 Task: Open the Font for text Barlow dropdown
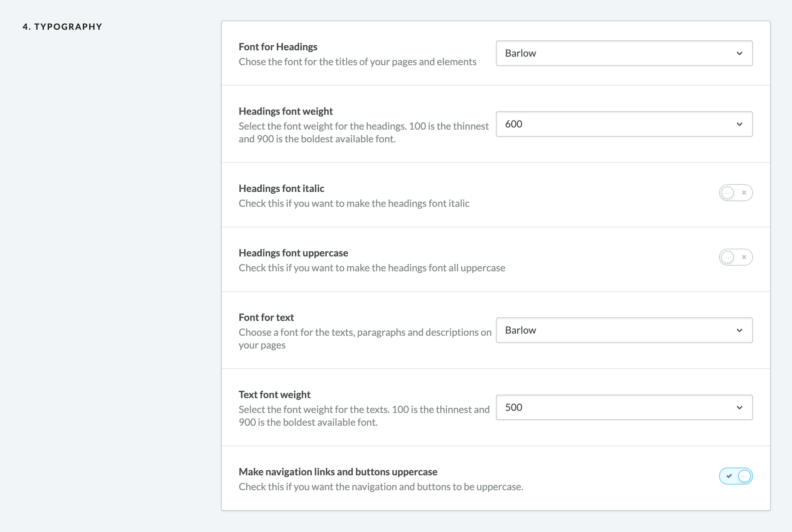(x=624, y=330)
